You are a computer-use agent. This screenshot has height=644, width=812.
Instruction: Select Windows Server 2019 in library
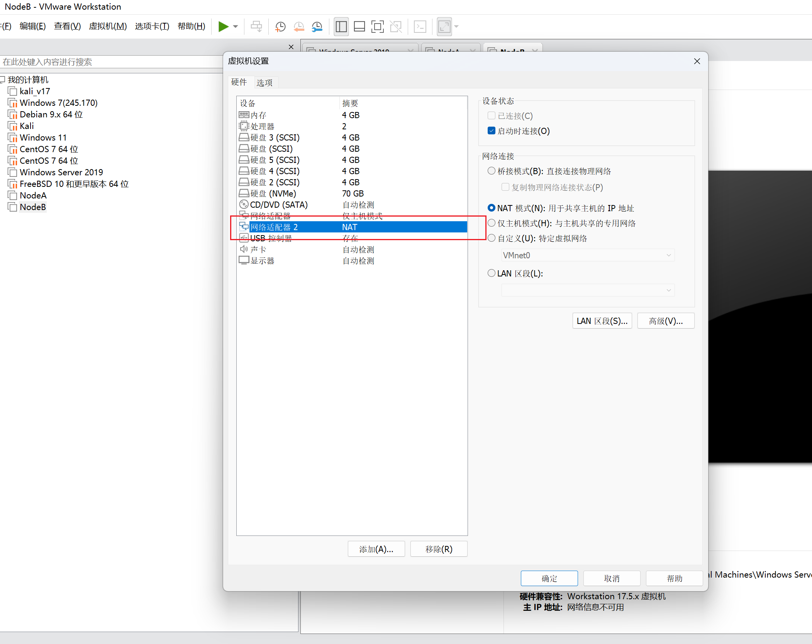coord(61,173)
